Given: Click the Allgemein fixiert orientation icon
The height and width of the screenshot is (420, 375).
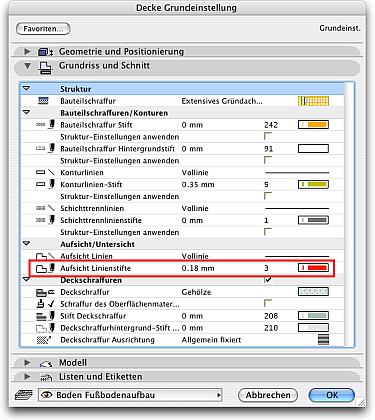Looking at the screenshot, I should click(323, 340).
